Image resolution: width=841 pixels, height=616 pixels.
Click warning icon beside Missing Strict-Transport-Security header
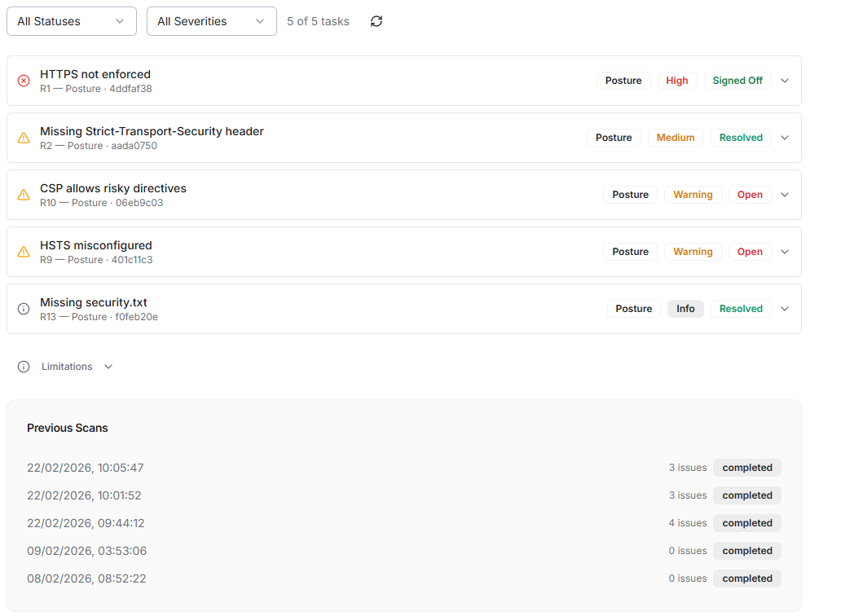click(x=24, y=138)
